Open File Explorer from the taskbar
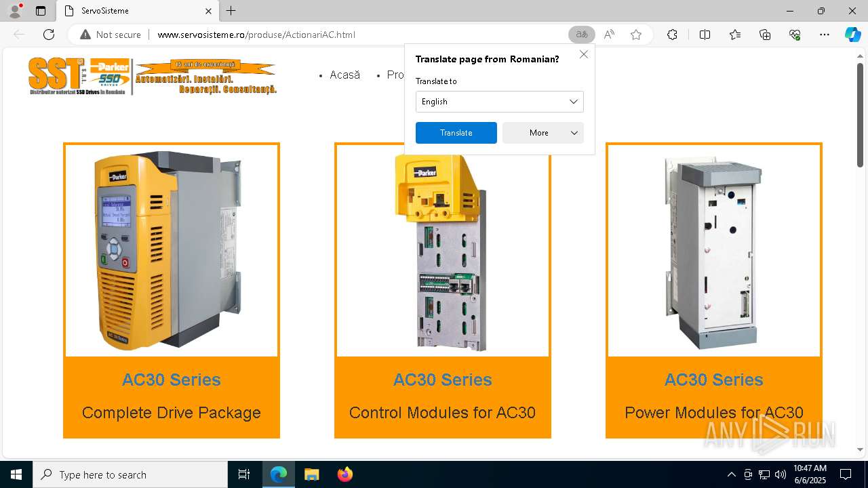This screenshot has width=868, height=488. pos(311,474)
